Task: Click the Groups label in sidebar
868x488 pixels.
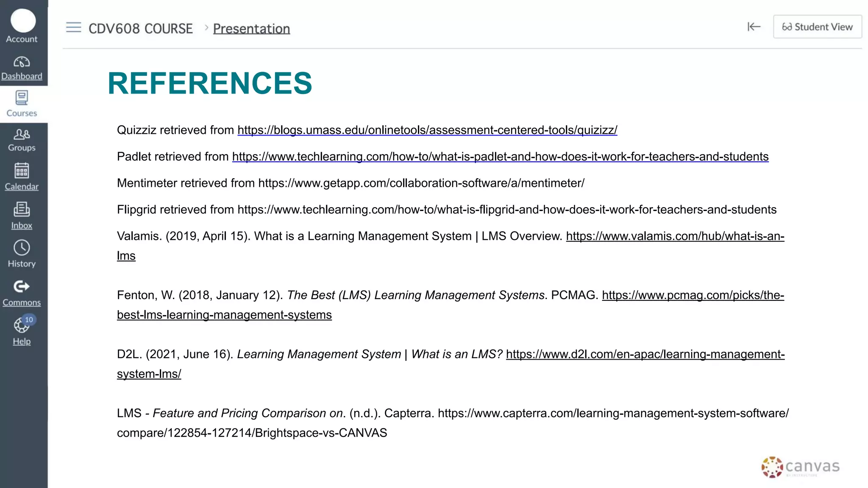Action: [x=22, y=147]
